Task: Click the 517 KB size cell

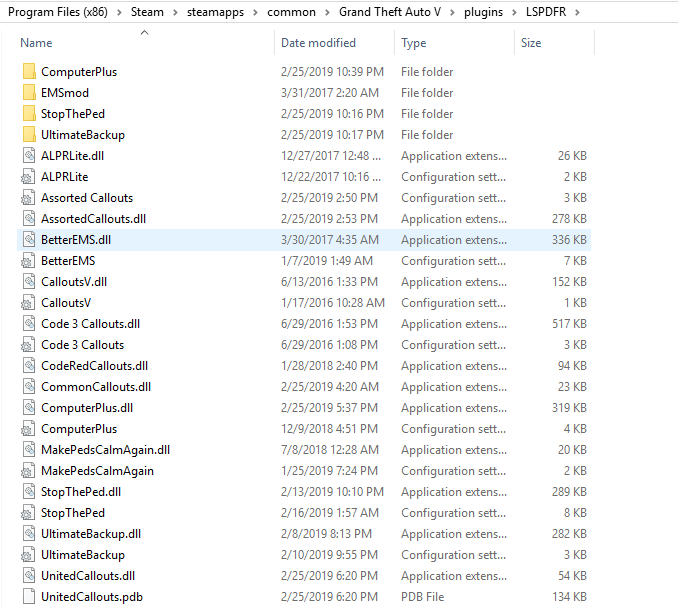Action: (569, 324)
